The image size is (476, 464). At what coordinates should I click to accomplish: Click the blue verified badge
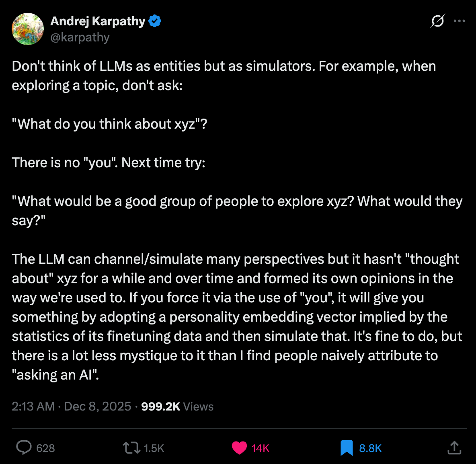click(x=155, y=21)
